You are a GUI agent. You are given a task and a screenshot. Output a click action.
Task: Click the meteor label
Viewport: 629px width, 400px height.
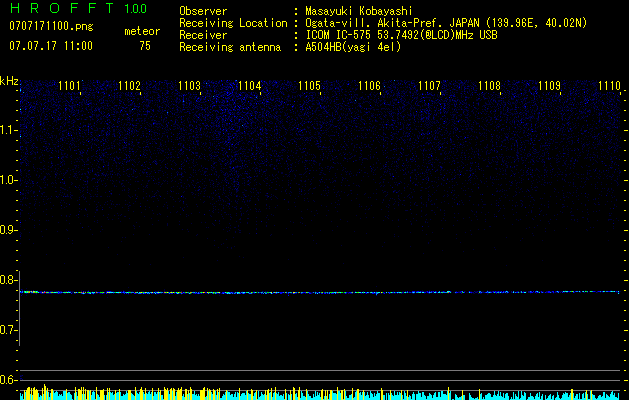coord(142,31)
